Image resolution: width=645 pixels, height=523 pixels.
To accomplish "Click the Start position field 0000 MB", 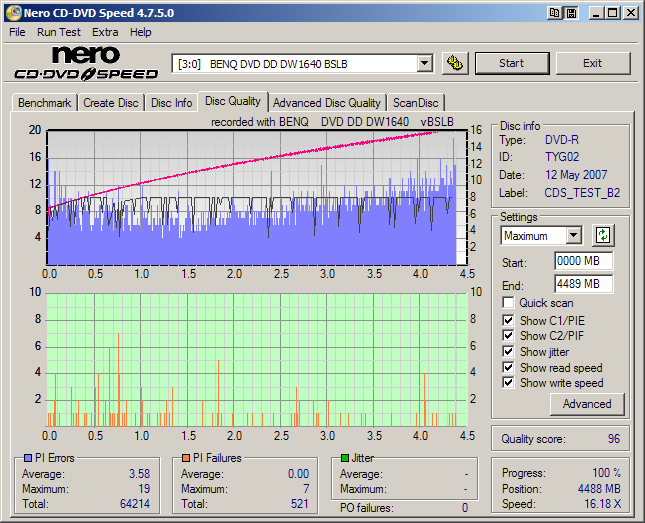I will (x=583, y=261).
